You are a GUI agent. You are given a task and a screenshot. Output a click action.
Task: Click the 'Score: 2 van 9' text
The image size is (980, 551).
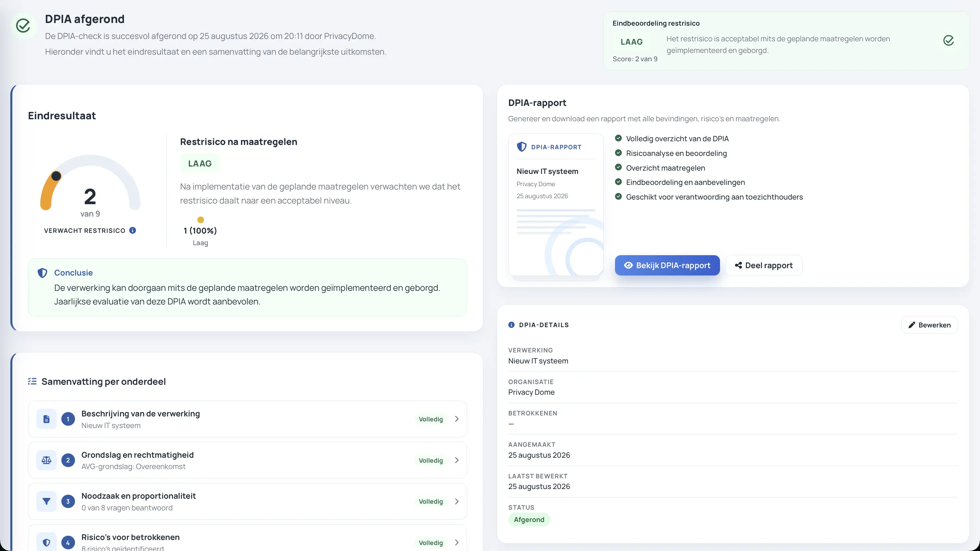pos(635,59)
